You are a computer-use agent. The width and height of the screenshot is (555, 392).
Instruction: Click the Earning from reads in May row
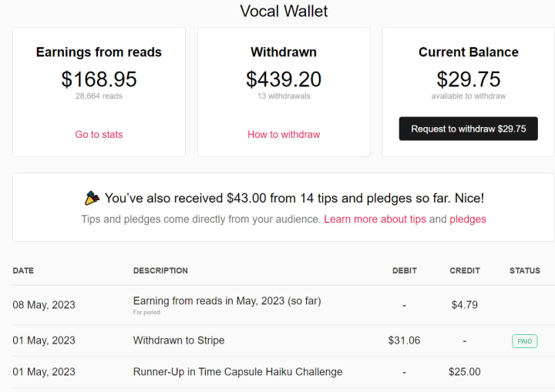click(x=284, y=305)
